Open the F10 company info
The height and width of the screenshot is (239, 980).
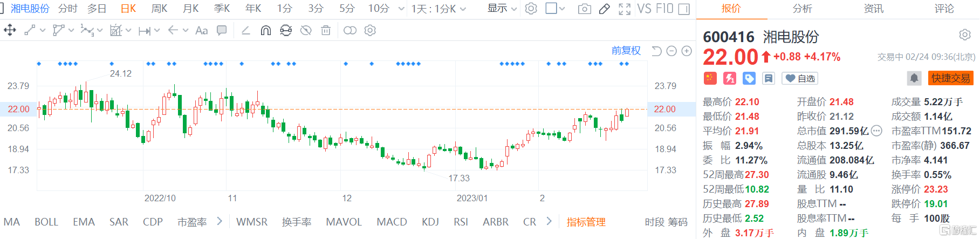[664, 9]
